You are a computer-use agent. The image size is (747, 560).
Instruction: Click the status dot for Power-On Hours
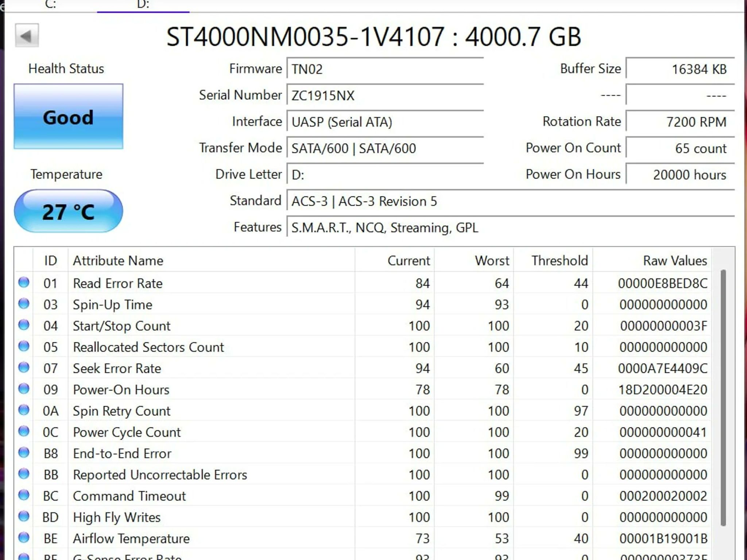pos(24,388)
